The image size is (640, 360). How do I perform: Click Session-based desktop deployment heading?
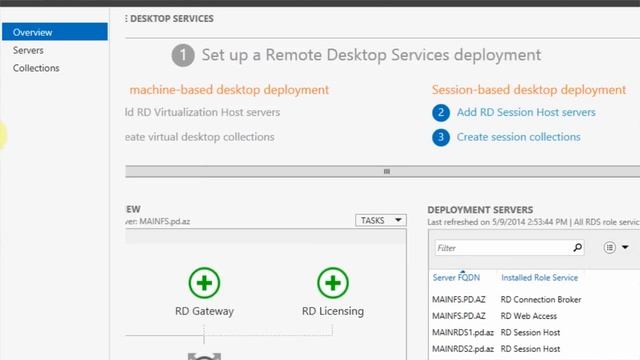[529, 90]
